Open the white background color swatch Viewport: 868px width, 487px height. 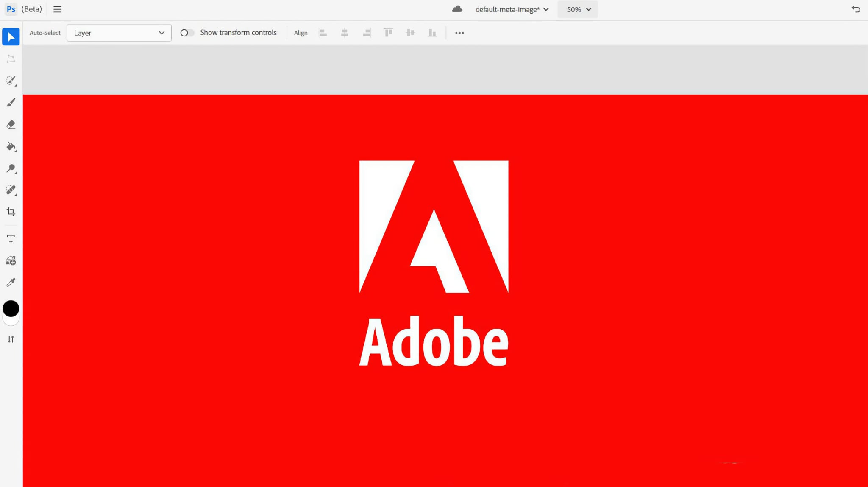(11, 322)
